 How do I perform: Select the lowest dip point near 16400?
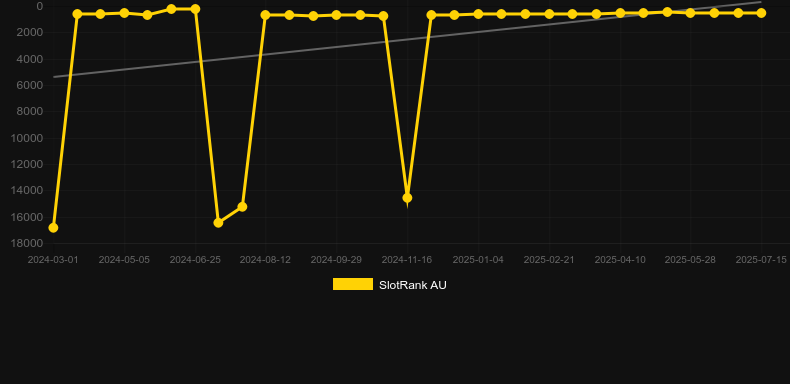(218, 222)
